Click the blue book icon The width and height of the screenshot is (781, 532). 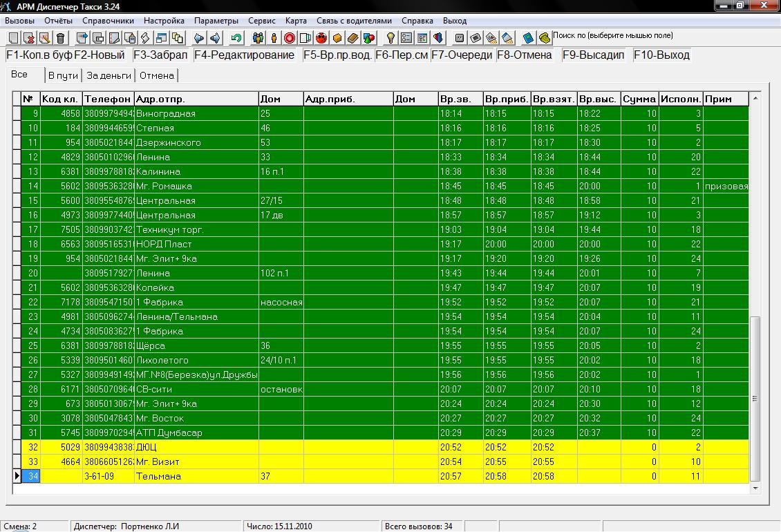click(x=528, y=38)
